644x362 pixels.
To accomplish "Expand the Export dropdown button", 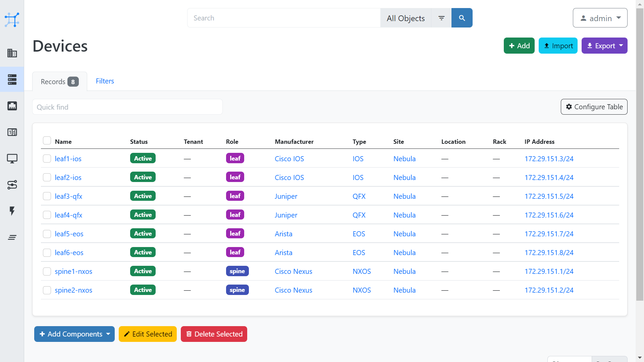I will click(x=604, y=46).
